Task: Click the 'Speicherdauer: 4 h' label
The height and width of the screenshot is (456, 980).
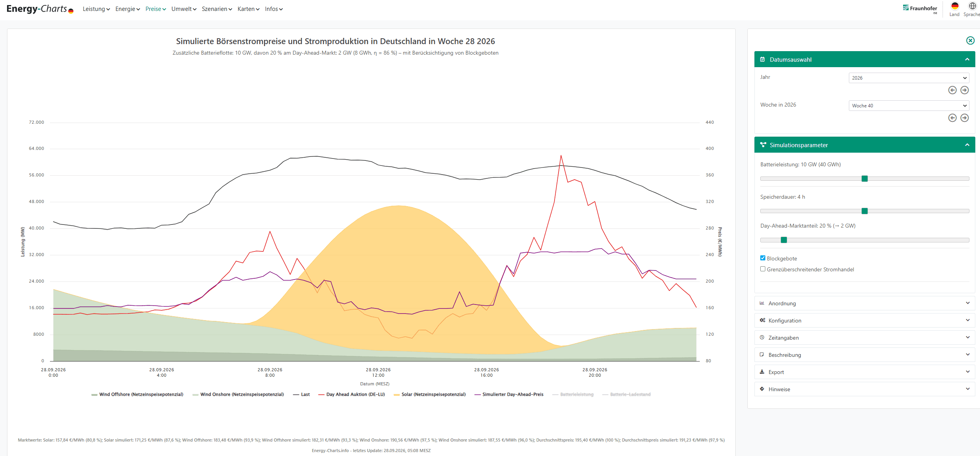Action: (x=783, y=197)
